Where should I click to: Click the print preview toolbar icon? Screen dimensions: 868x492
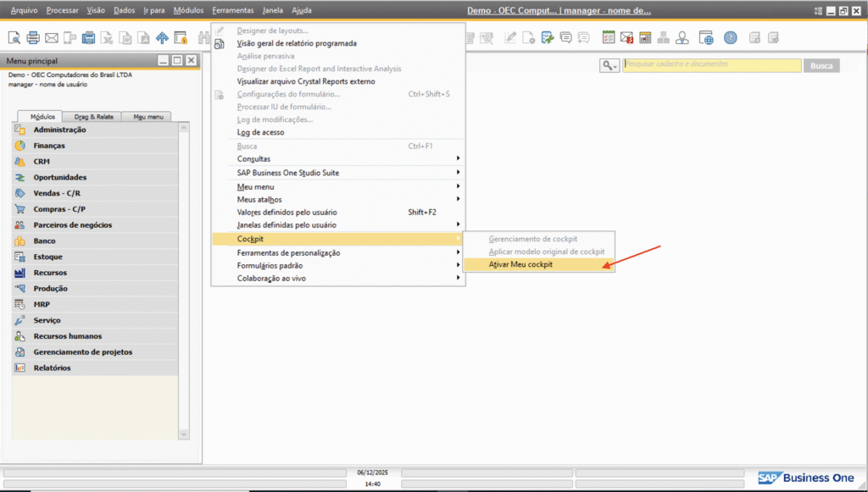pos(14,38)
